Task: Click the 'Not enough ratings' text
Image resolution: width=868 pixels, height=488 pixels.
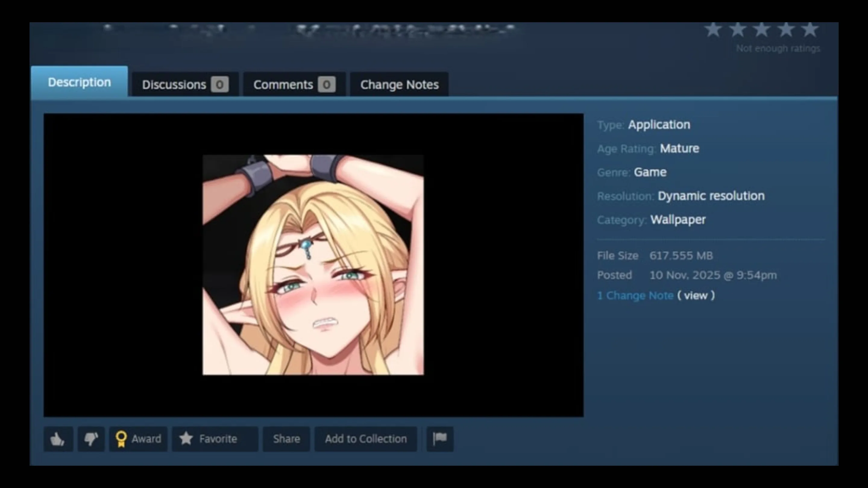Action: pos(778,48)
